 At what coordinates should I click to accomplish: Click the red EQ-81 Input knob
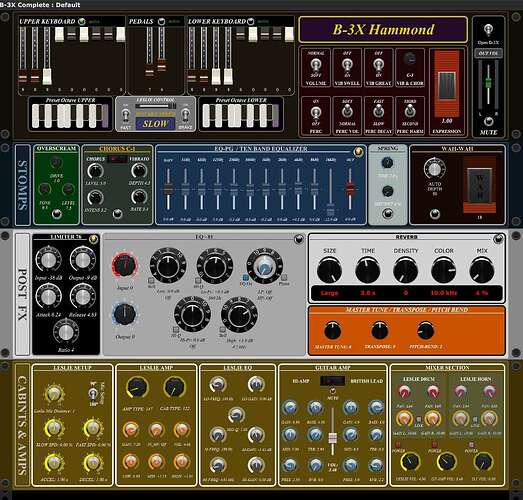click(x=125, y=266)
